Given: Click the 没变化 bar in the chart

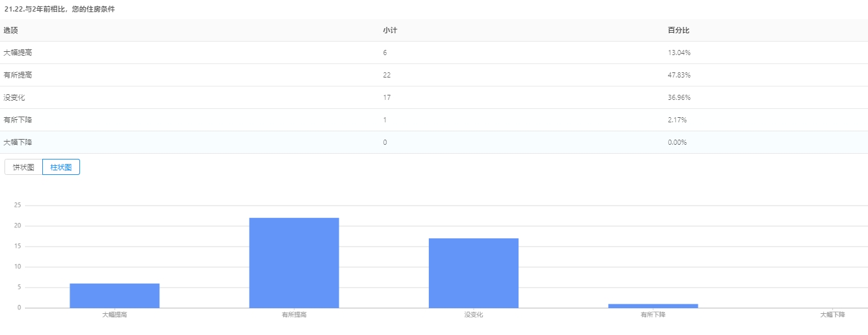Looking at the screenshot, I should click(473, 273).
